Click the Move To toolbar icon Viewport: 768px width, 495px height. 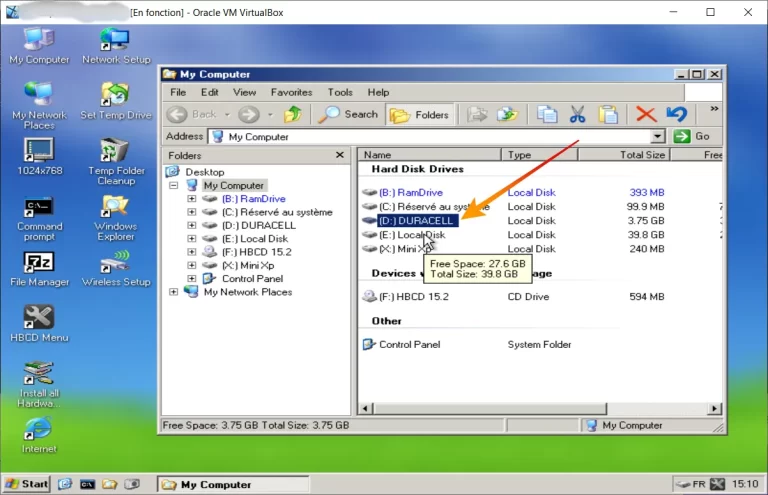tap(477, 115)
